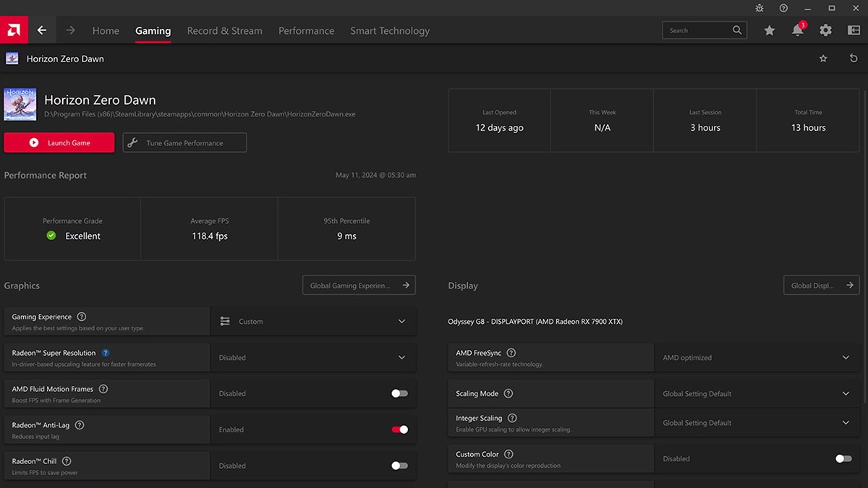The height and width of the screenshot is (488, 868).
Task: Click the Launch Game button
Action: 59,142
